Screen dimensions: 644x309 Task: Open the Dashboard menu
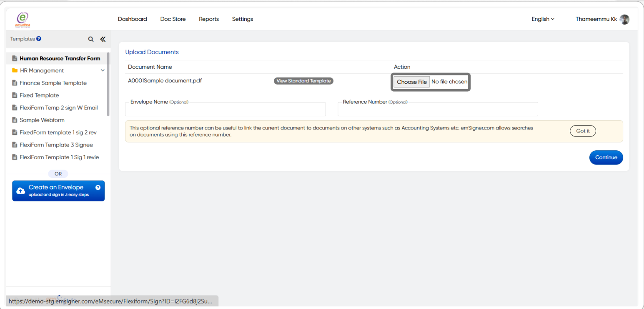point(132,19)
